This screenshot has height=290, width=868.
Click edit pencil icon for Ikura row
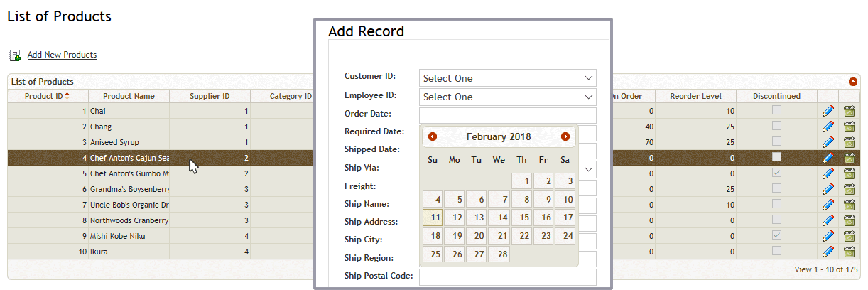coord(828,252)
